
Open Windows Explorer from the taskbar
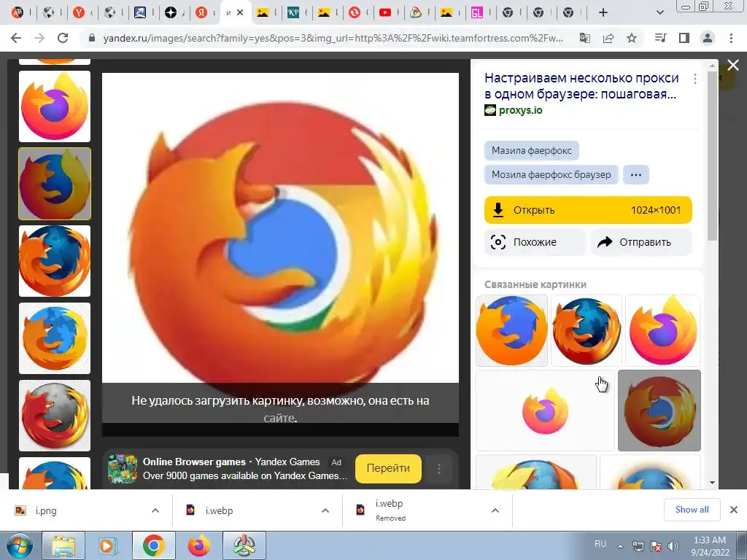pos(63,545)
